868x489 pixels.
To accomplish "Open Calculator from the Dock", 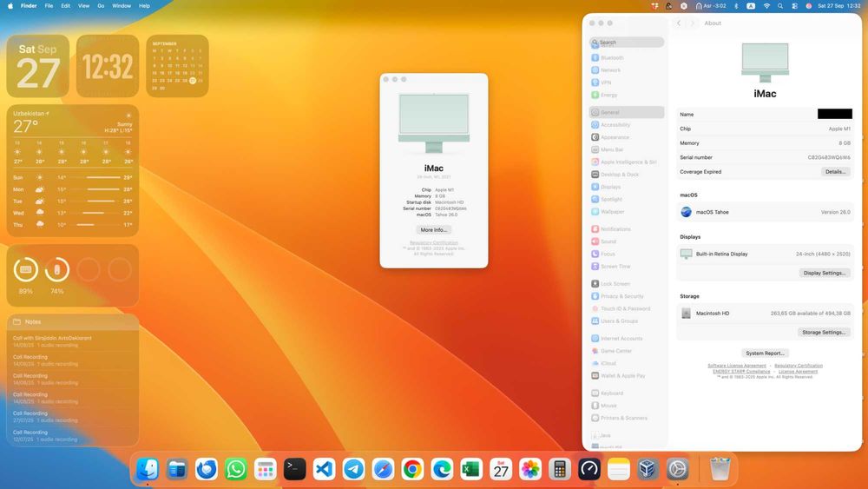I will coord(560,470).
